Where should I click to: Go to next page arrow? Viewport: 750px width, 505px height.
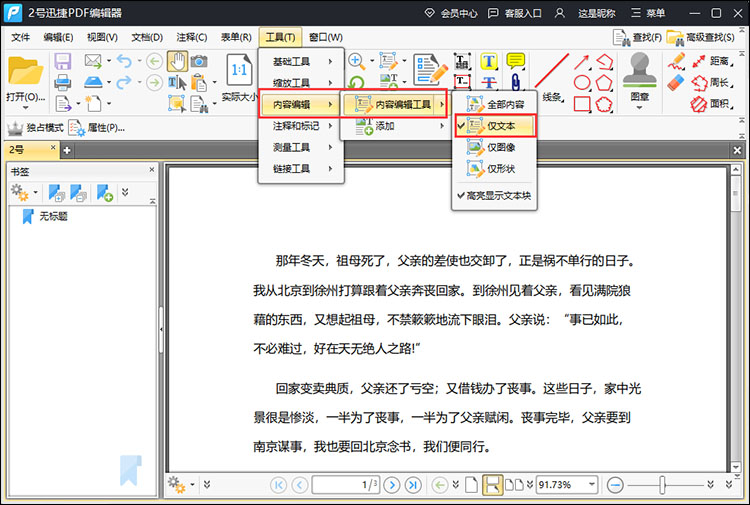[392, 485]
